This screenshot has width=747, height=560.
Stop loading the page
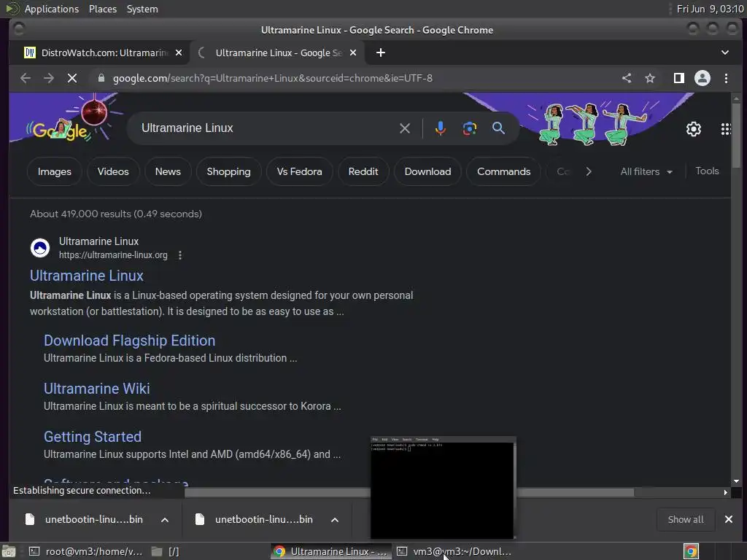[x=72, y=78]
